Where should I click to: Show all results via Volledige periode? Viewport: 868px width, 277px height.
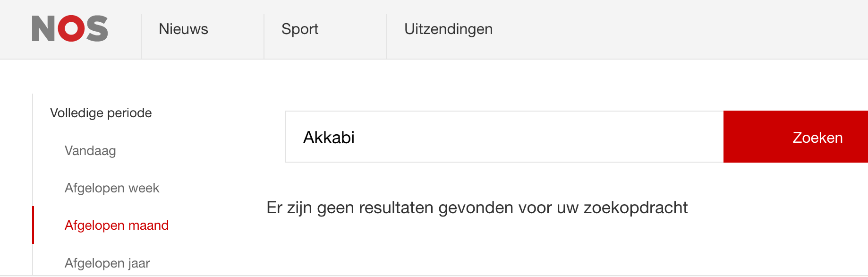(x=101, y=113)
